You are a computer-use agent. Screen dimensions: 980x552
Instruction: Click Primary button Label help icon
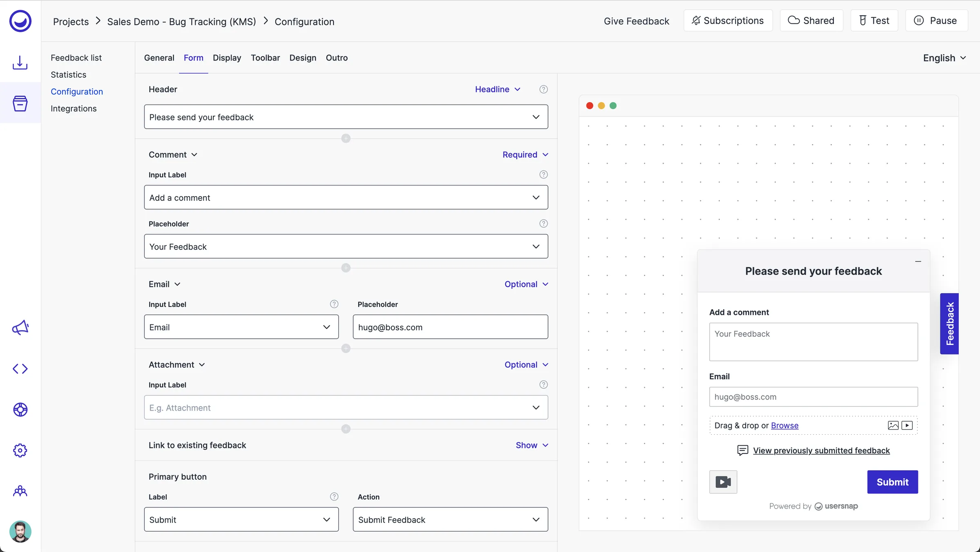point(334,496)
